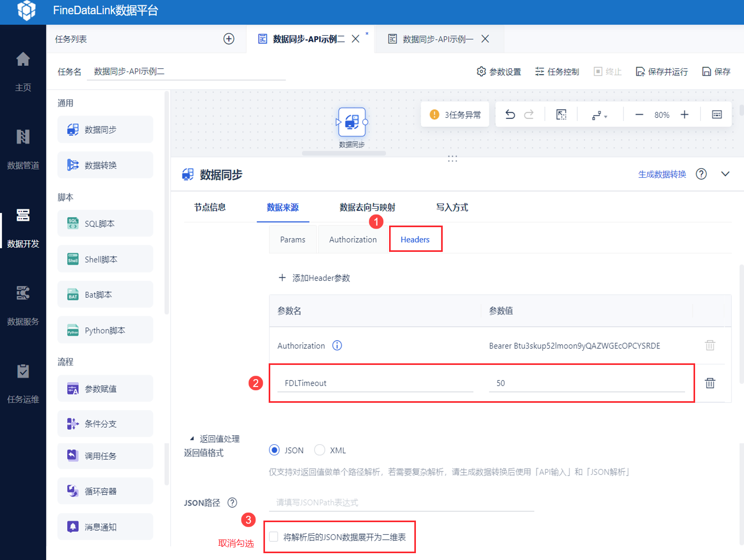Switch to the 数据来源 tab
Image resolution: width=744 pixels, height=560 pixels.
point(282,207)
